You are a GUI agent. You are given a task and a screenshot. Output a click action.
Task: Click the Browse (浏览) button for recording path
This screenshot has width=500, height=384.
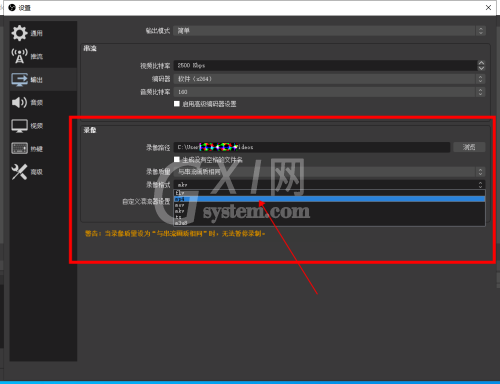pyautogui.click(x=469, y=147)
